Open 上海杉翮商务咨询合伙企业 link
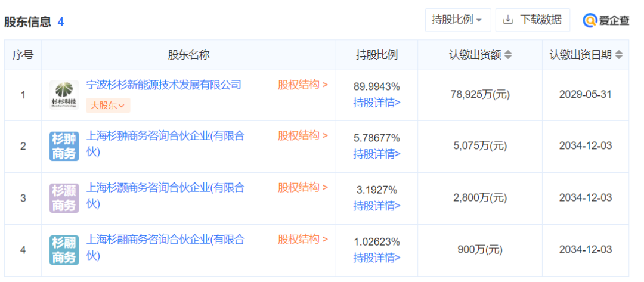Viewport: 644px width, 282px height. [165, 247]
